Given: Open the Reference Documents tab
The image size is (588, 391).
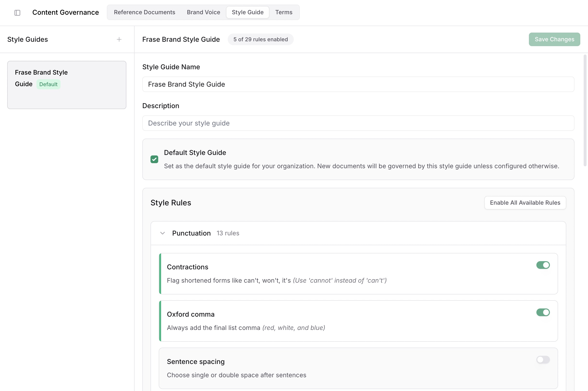Looking at the screenshot, I should coord(144,12).
